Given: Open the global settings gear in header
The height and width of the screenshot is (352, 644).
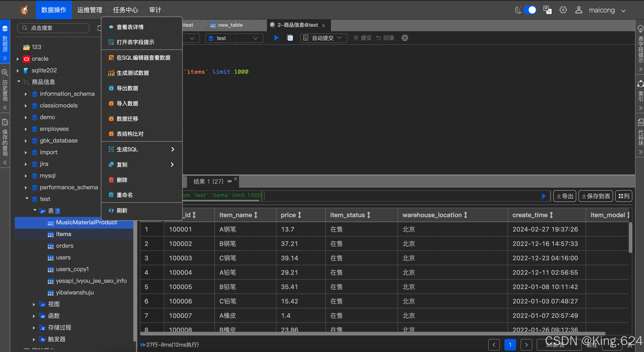Looking at the screenshot, I should [563, 10].
